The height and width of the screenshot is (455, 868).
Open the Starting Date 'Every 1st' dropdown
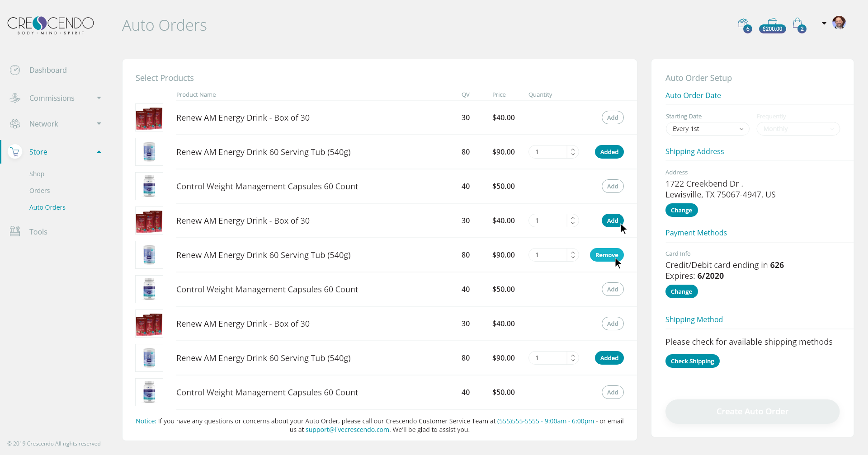tap(708, 129)
